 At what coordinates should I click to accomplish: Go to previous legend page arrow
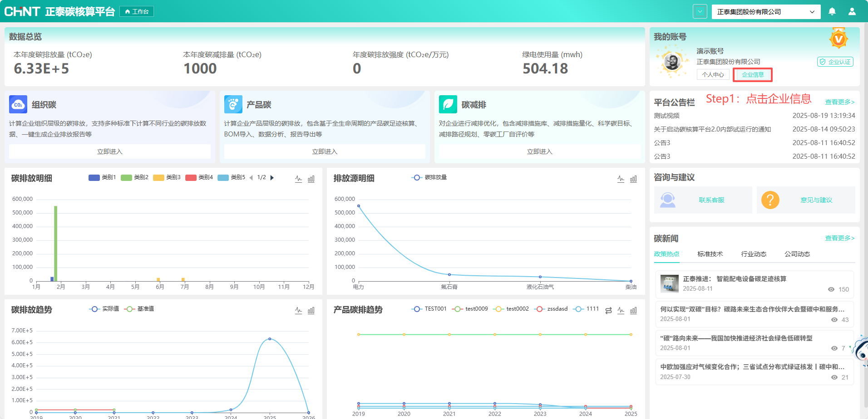coord(251,177)
